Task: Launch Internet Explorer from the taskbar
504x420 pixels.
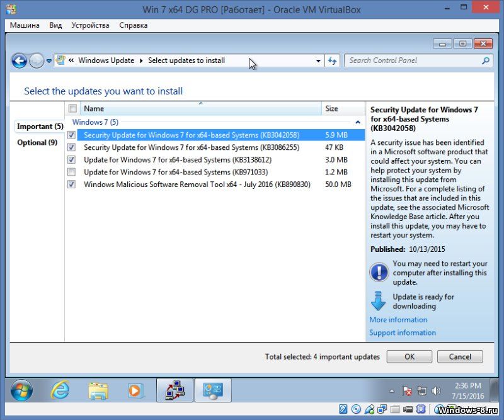Action: pos(60,390)
